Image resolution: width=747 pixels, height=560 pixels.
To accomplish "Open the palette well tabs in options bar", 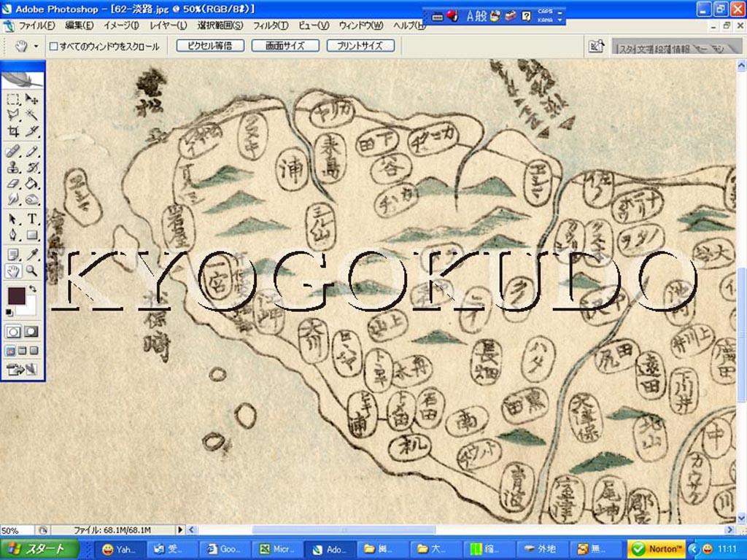I will pyautogui.click(x=676, y=47).
